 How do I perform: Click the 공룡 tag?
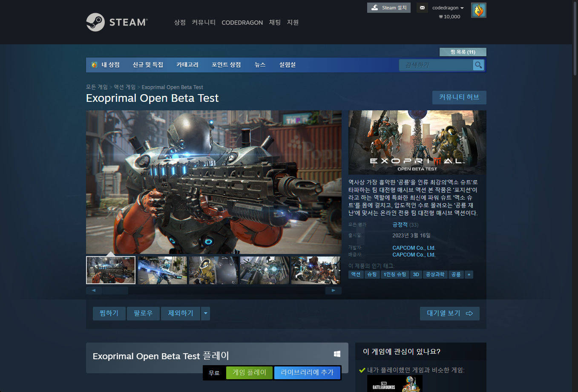coord(456,274)
